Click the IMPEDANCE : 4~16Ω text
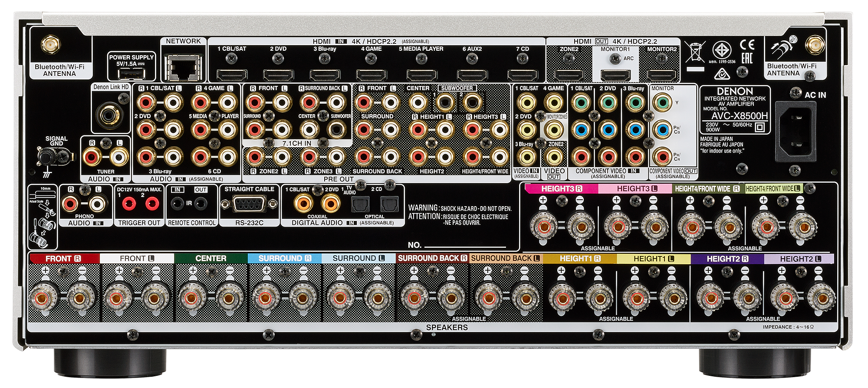This screenshot has width=868, height=388. tap(788, 327)
